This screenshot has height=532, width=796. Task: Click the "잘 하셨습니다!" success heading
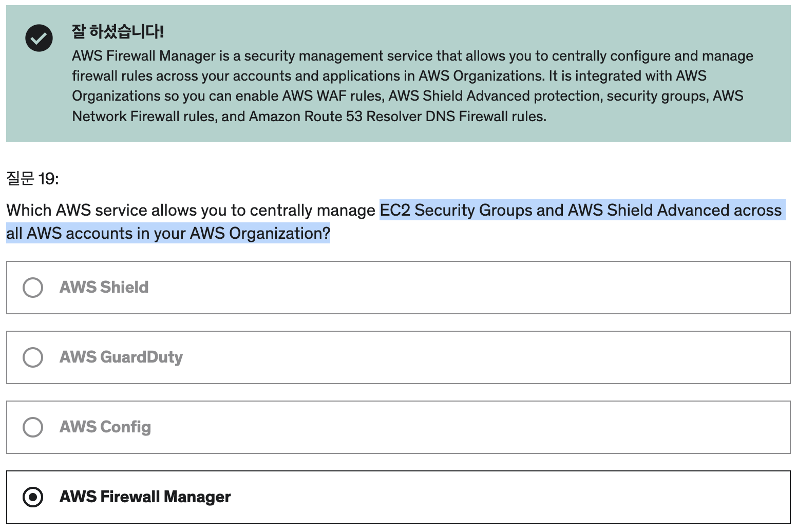tap(118, 31)
